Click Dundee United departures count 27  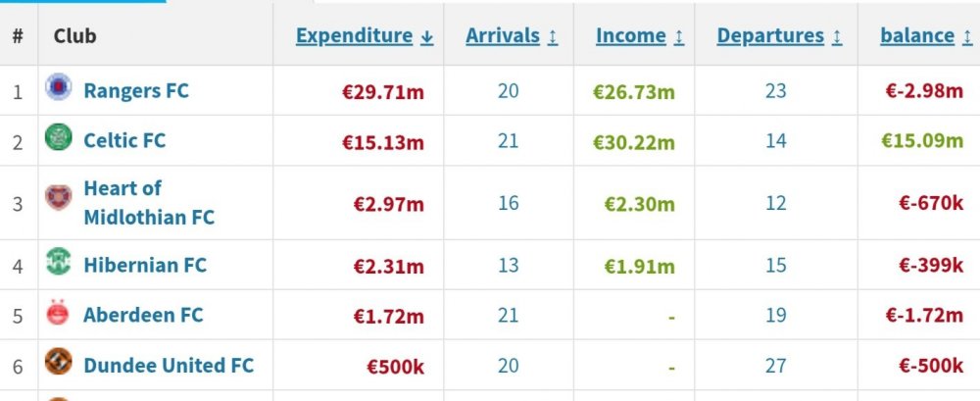(776, 365)
